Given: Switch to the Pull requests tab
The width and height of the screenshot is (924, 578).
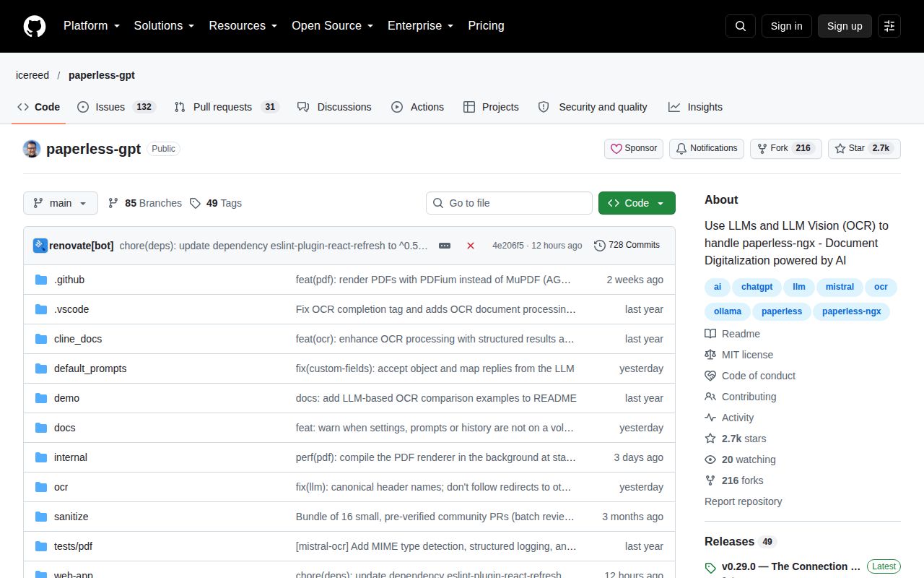Looking at the screenshot, I should click(x=227, y=107).
